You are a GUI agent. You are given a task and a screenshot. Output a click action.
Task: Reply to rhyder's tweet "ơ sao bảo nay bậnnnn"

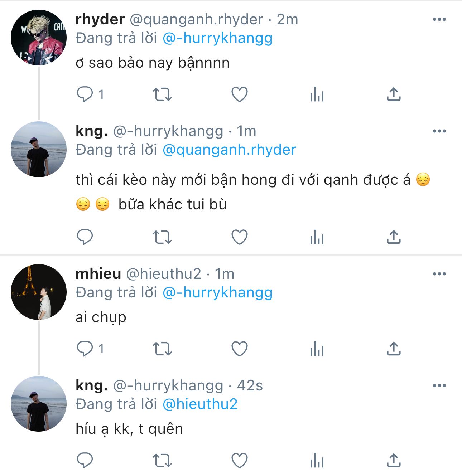(85, 94)
